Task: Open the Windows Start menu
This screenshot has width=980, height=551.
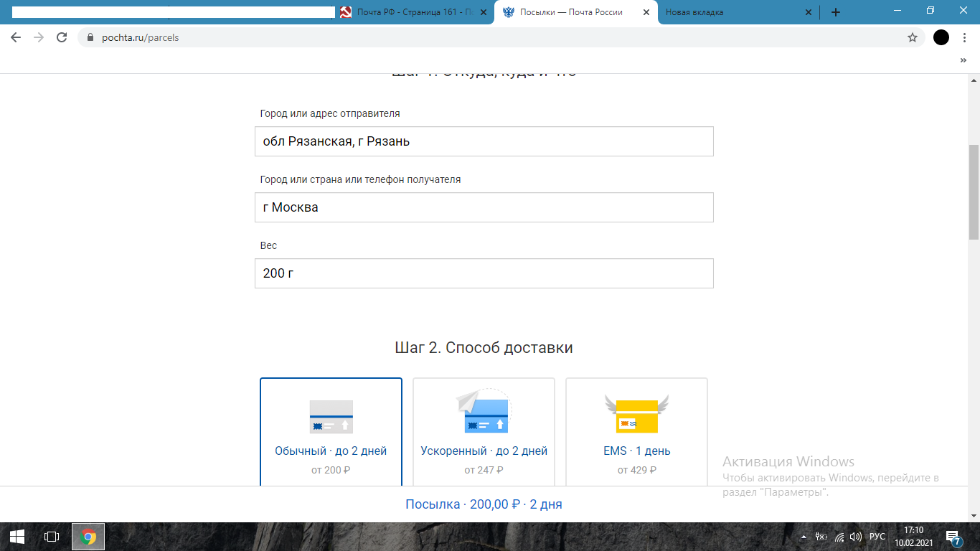Action: (17, 537)
